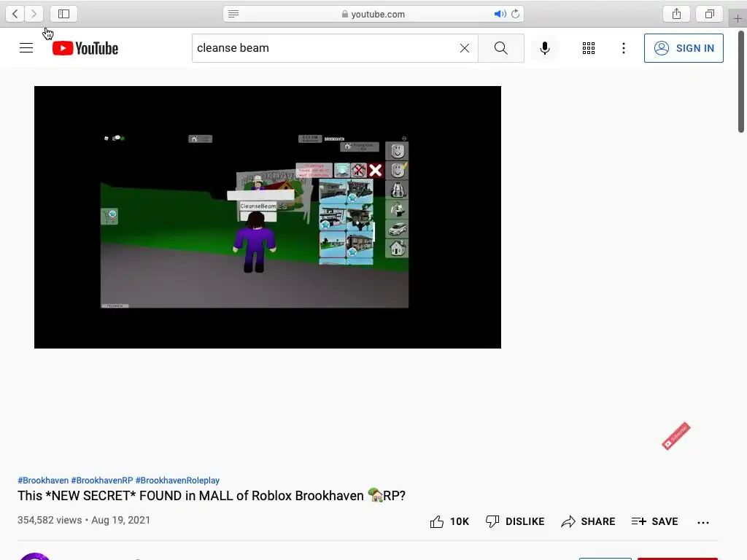This screenshot has width=747, height=560.
Task: Click the SIGN IN button
Action: pos(684,48)
